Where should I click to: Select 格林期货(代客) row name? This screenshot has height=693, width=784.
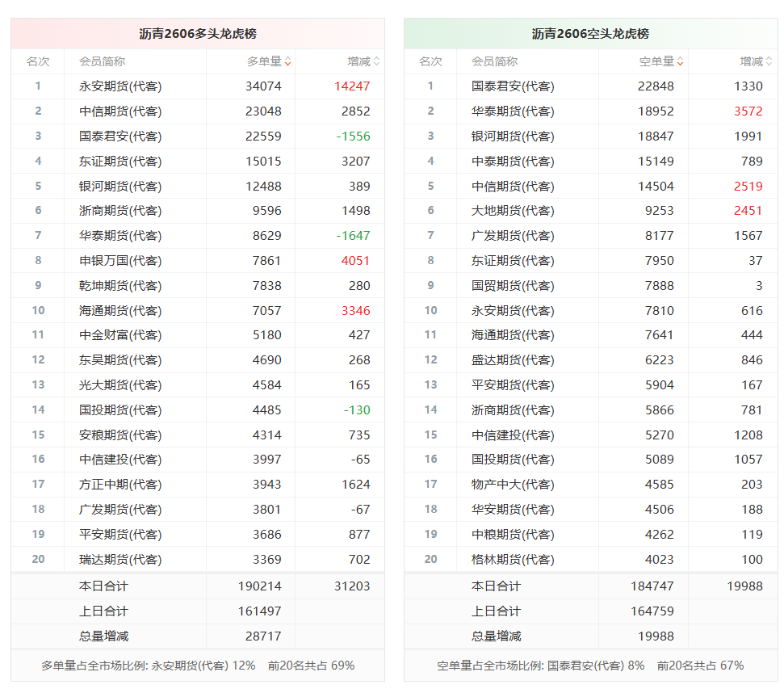(x=513, y=560)
